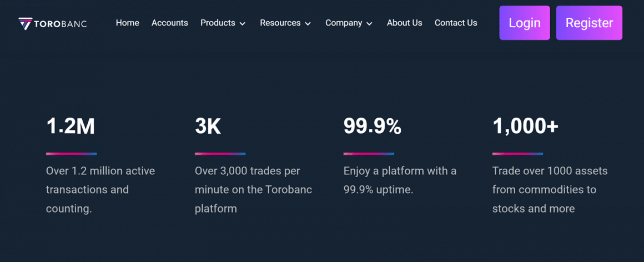
Task: Open the Products menu
Action: pyautogui.click(x=218, y=23)
